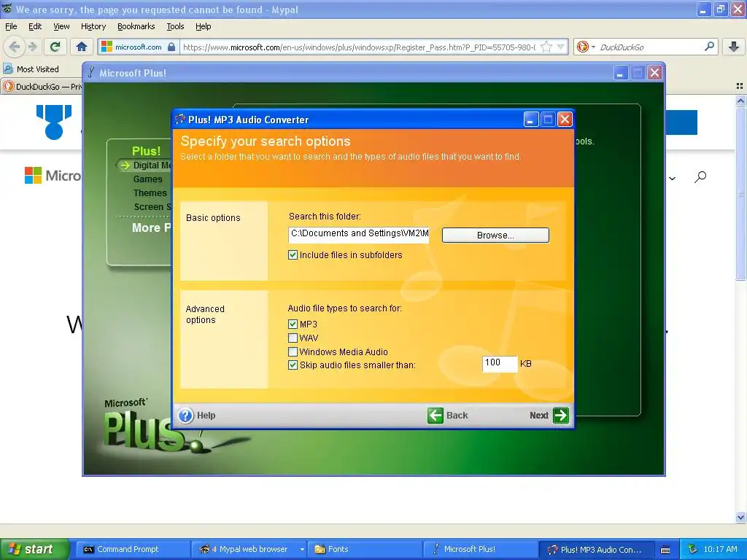The image size is (747, 560).
Task: Select Games in Plus! sidebar
Action: click(x=147, y=179)
